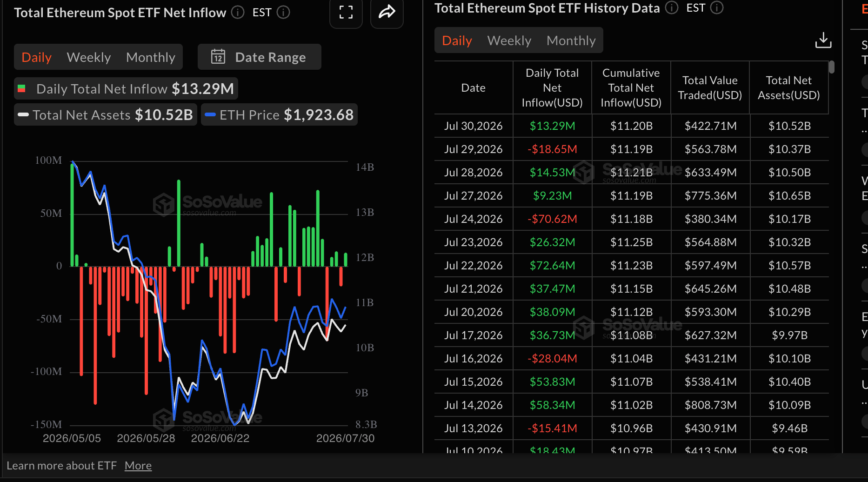Click the calendar icon in Date Range
This screenshot has width=868, height=482.
click(218, 57)
